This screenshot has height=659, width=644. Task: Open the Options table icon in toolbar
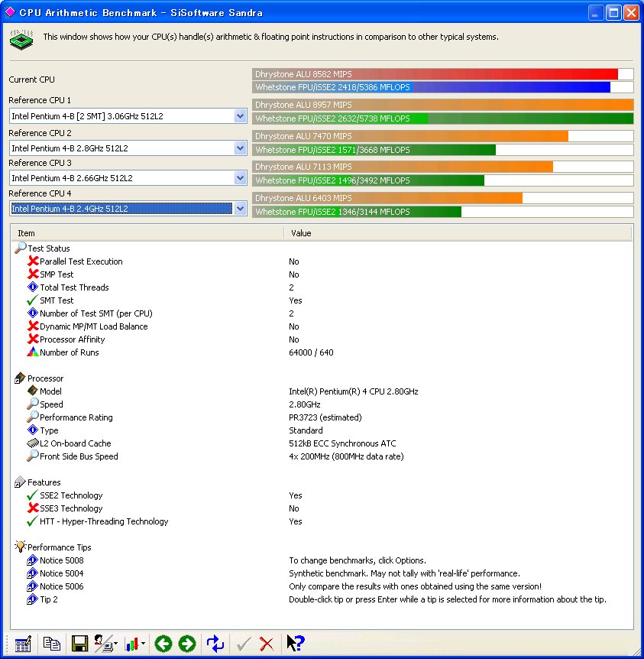pos(23,644)
